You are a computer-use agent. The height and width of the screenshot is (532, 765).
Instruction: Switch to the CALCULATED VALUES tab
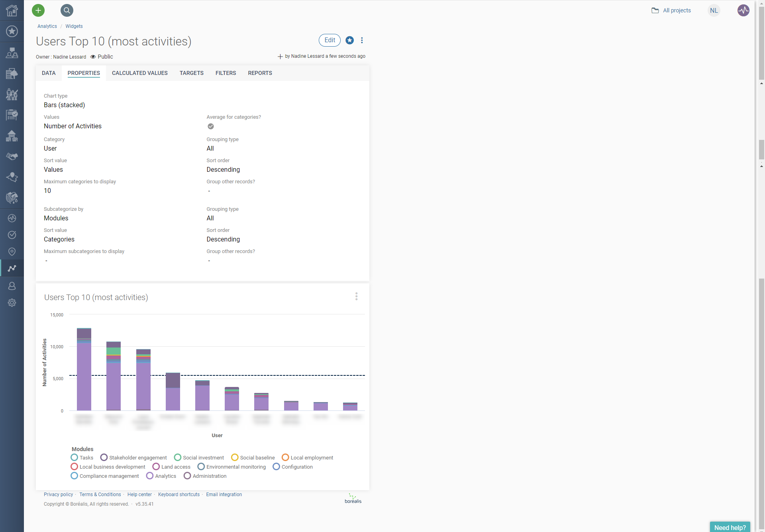[x=139, y=73]
